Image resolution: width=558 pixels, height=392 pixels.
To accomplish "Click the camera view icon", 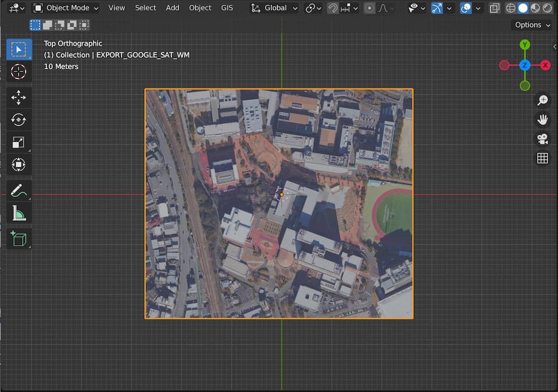I will (542, 139).
